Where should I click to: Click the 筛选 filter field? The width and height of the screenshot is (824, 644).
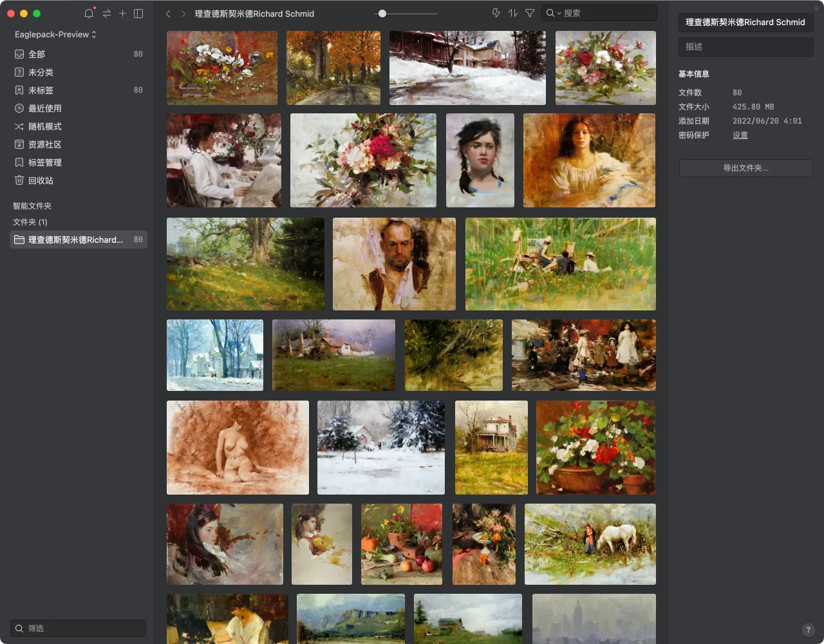(x=79, y=628)
